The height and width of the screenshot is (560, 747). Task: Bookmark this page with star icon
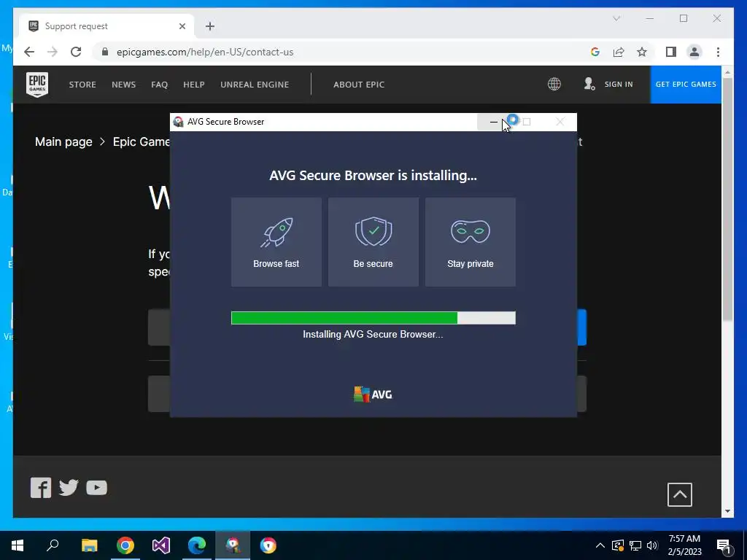click(642, 52)
